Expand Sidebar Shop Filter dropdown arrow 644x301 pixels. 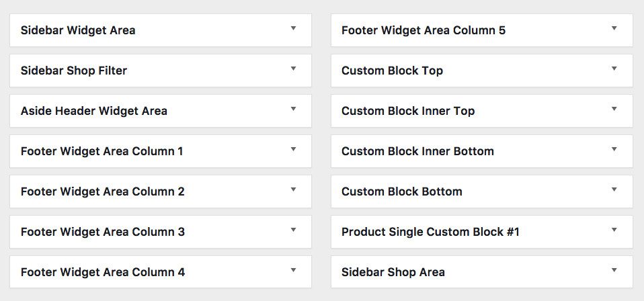point(293,69)
